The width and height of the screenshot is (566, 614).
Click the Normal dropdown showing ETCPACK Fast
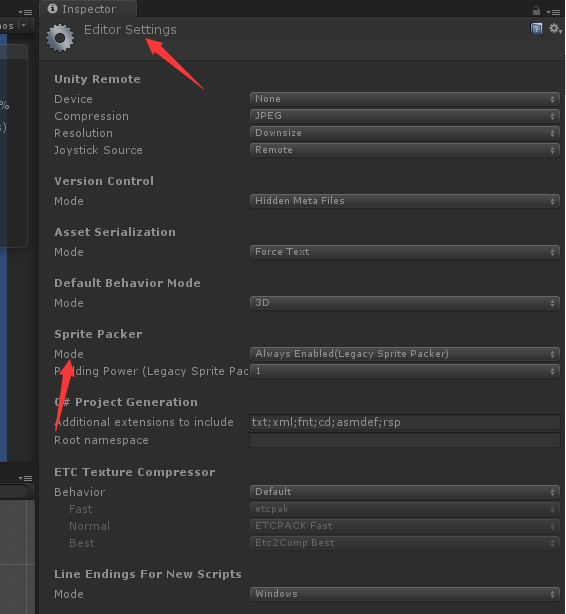404,526
